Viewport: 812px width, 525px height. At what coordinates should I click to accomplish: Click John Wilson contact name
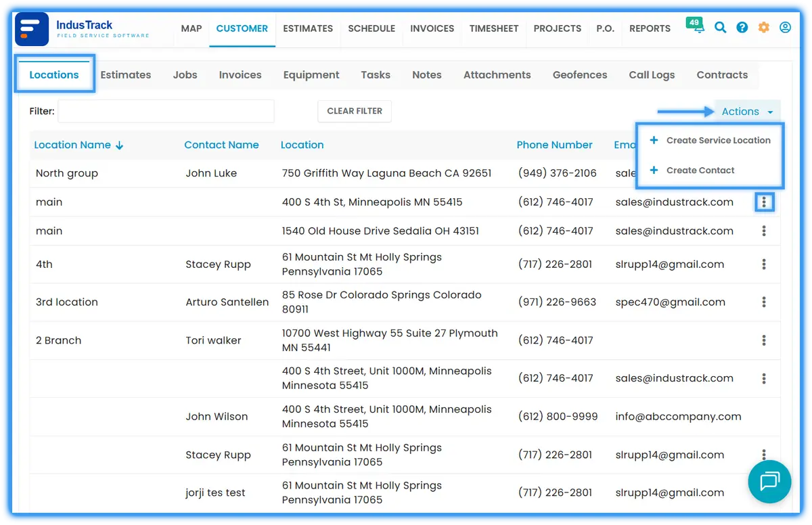[217, 417]
